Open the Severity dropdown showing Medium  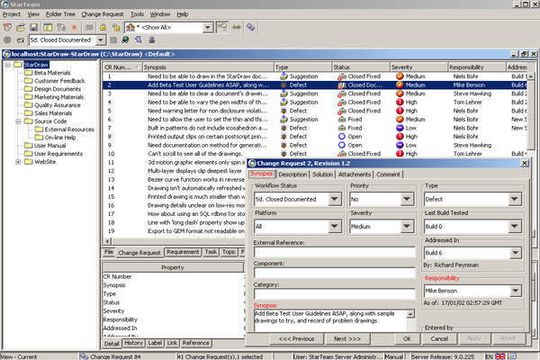point(407,226)
